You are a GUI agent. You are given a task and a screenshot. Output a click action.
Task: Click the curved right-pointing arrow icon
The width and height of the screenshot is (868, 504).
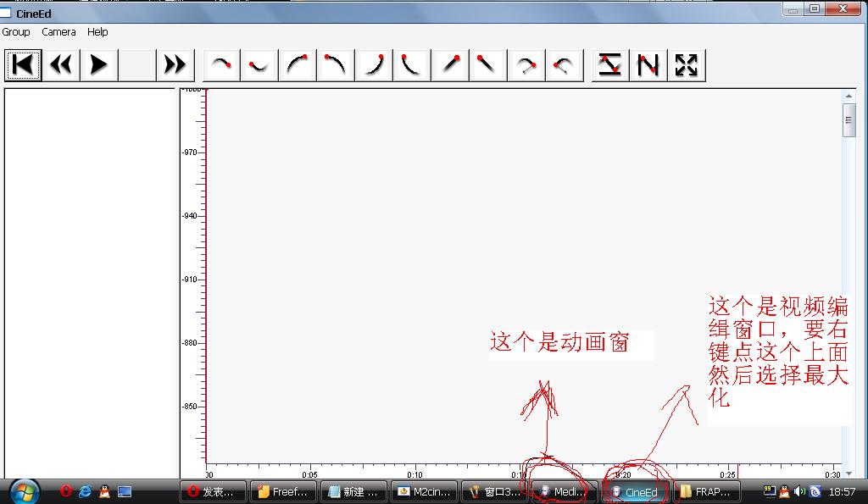[x=526, y=65]
